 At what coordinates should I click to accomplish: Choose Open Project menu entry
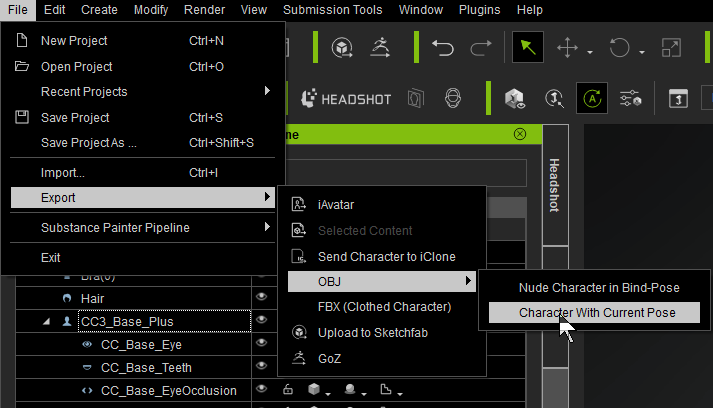(x=142, y=66)
